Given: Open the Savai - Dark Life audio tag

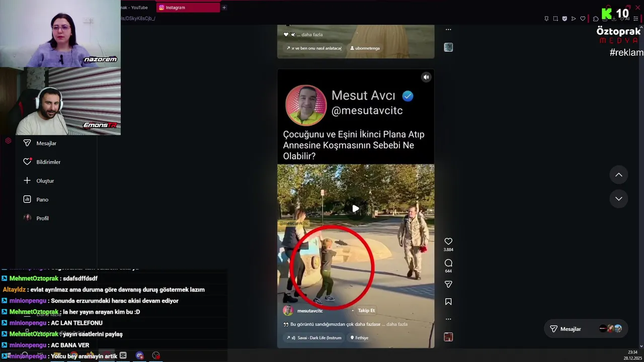Looking at the screenshot, I should pyautogui.click(x=314, y=338).
